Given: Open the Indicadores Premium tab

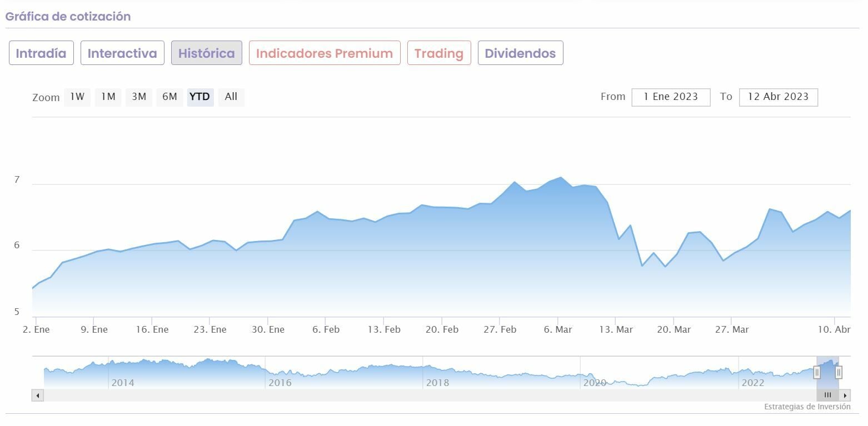Looking at the screenshot, I should point(325,53).
